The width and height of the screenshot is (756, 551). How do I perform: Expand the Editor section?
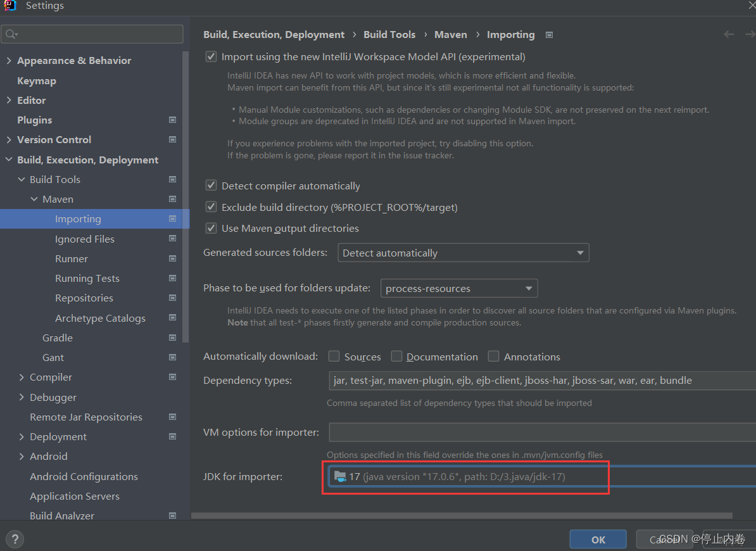pos(9,100)
